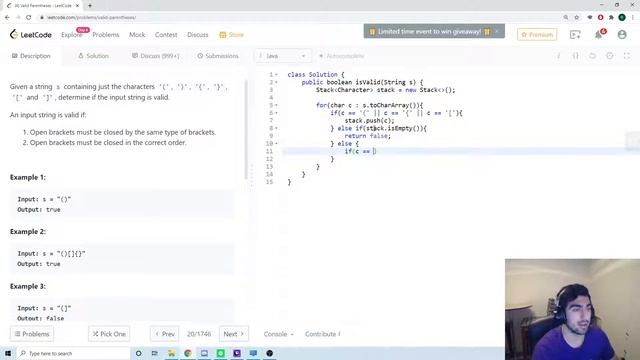
Task: Open the Discuss navigation item
Action: pyautogui.click(x=198, y=35)
